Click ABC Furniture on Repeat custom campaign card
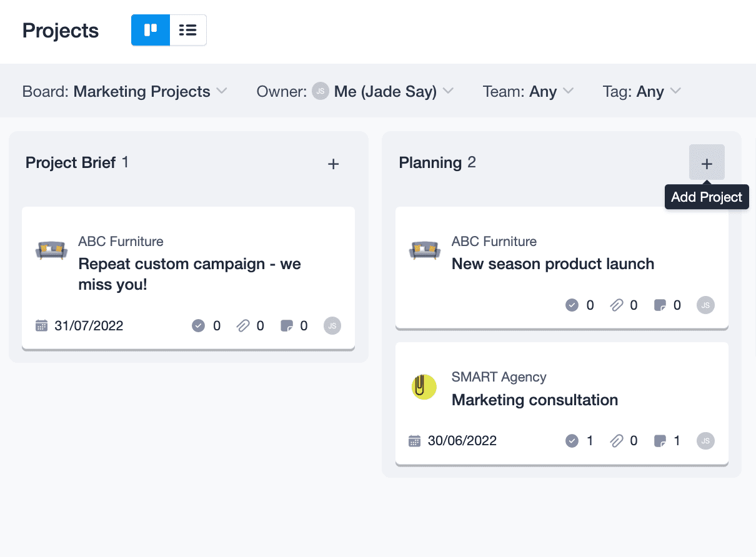The height and width of the screenshot is (557, 756). click(x=121, y=241)
